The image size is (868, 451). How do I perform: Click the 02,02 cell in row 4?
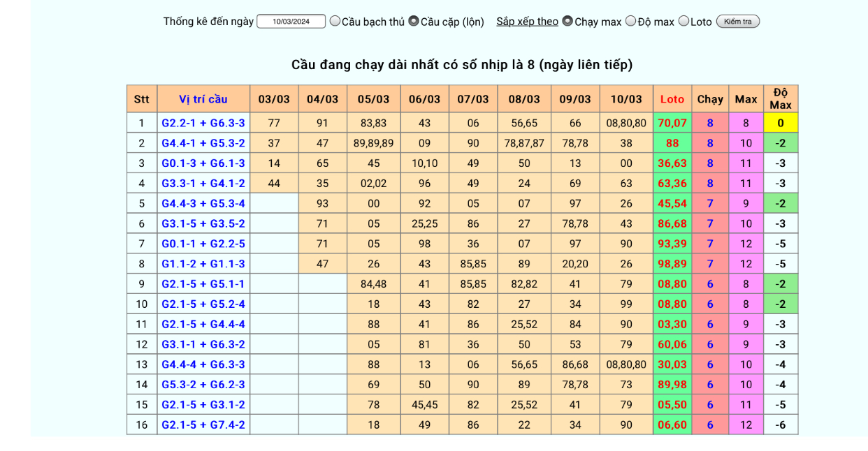pyautogui.click(x=373, y=184)
